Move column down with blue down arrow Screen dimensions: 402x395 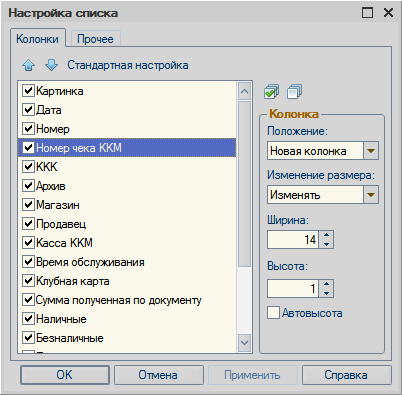(x=51, y=65)
